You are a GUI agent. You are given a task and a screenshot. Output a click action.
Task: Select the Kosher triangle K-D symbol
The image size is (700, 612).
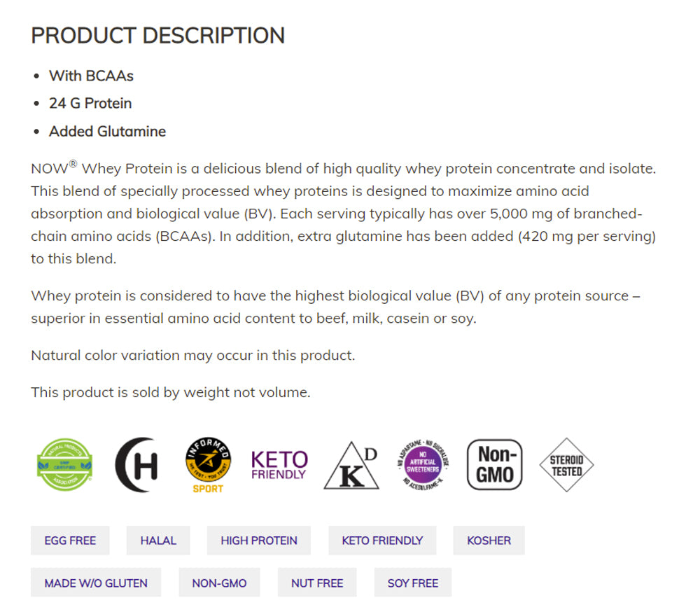[x=351, y=466]
